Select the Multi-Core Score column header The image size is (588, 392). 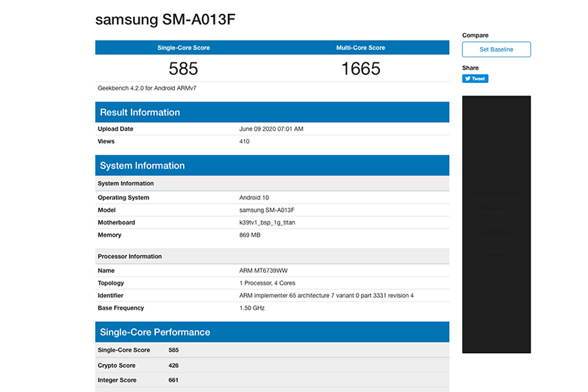pyautogui.click(x=360, y=48)
